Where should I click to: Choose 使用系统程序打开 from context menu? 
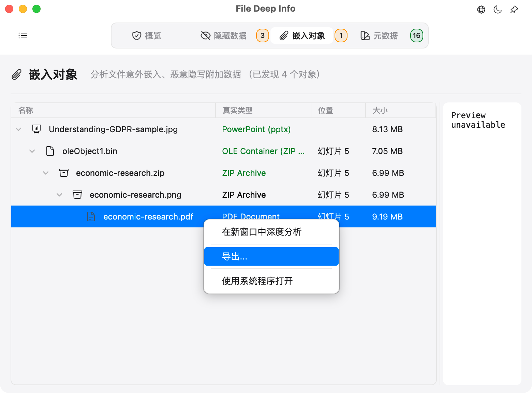(x=271, y=281)
